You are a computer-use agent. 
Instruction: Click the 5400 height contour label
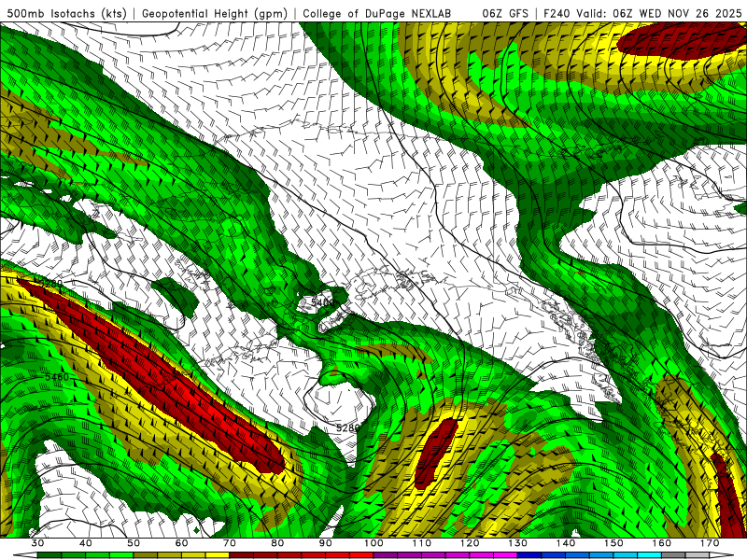(321, 301)
